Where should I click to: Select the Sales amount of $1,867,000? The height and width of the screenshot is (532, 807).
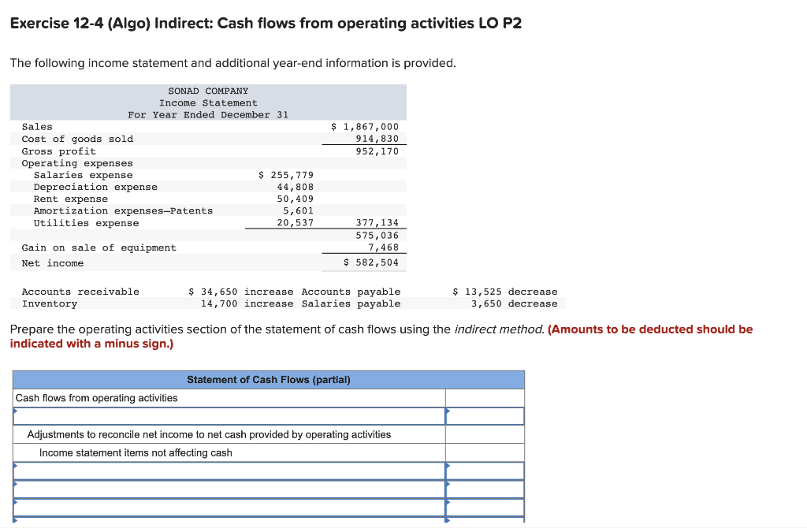click(364, 126)
